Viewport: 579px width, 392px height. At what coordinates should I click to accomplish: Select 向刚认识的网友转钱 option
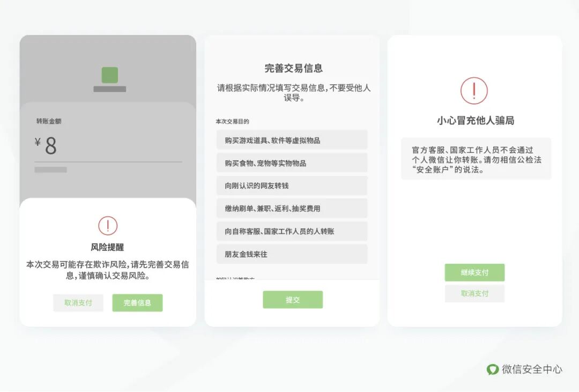292,185
